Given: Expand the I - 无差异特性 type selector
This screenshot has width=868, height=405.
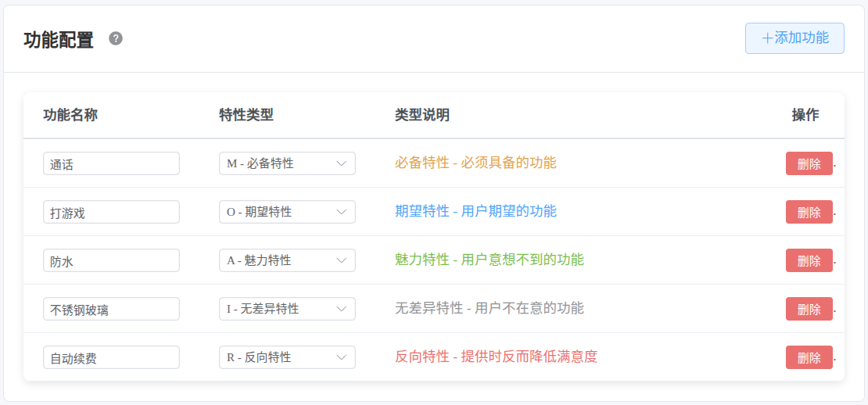Looking at the screenshot, I should pos(287,309).
